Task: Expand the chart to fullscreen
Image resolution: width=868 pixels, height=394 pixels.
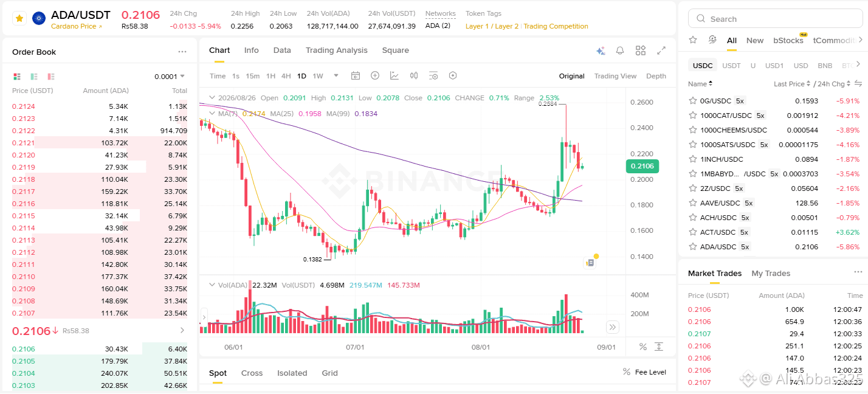Action: tap(661, 50)
